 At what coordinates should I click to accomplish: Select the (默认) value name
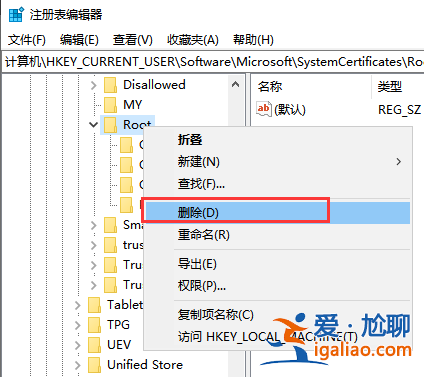pyautogui.click(x=290, y=110)
